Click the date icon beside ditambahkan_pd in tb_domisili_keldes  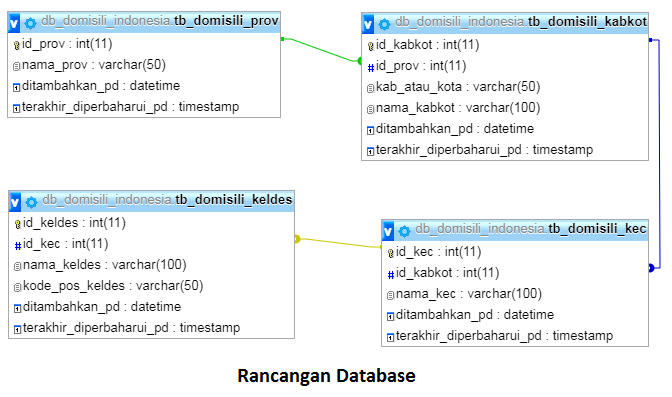pos(18,308)
